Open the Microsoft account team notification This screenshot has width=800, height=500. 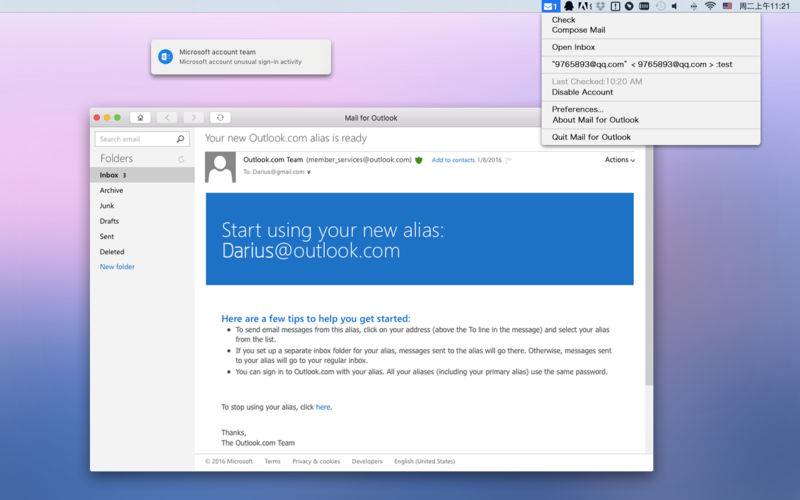click(241, 57)
